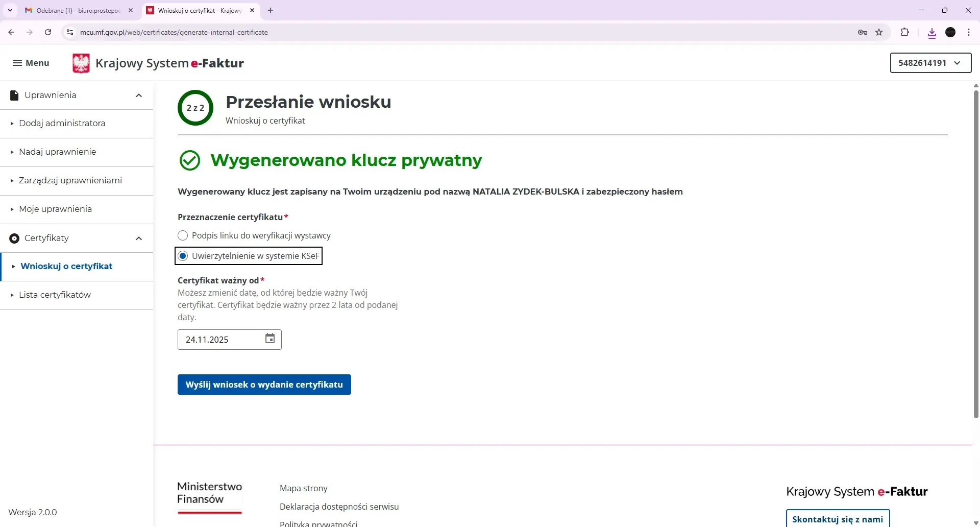Open the 5482614191 account dropdown
Viewport: 980px width, 527px height.
[930, 63]
